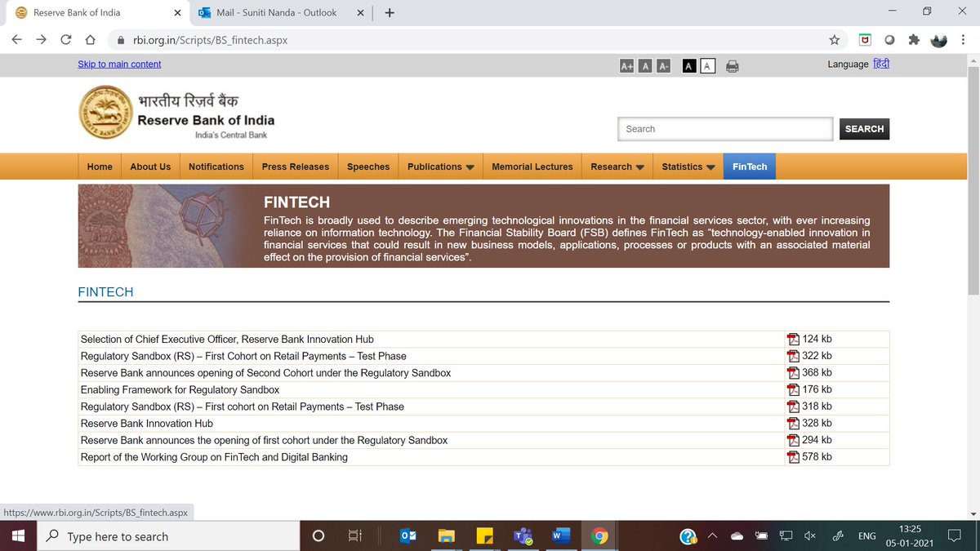The image size is (980, 551).
Task: Open the Press Releases menu item
Action: [296, 167]
